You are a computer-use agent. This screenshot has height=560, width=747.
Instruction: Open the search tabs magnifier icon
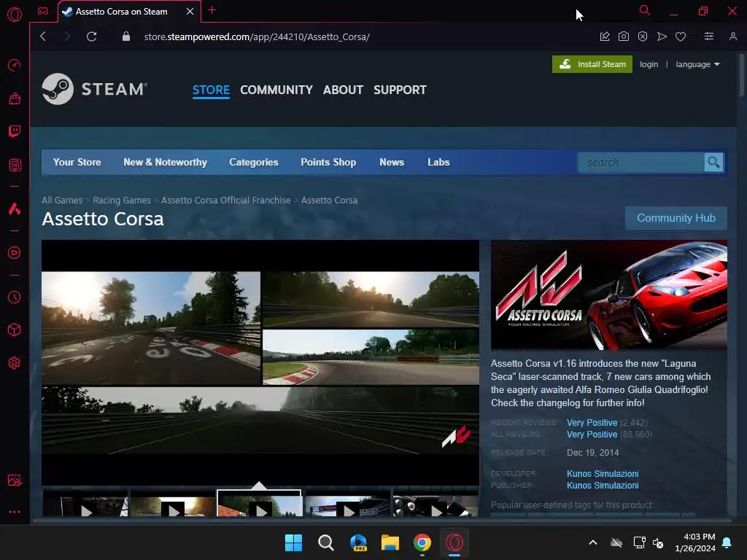click(645, 10)
